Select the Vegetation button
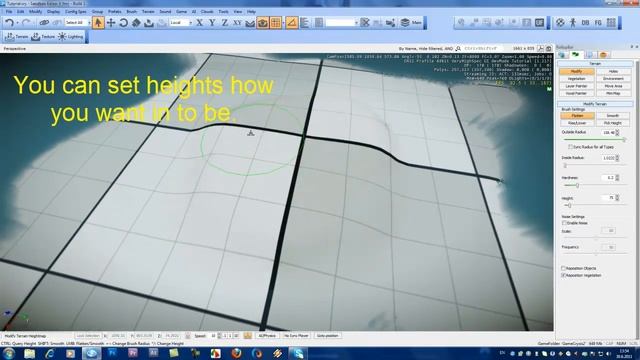The height and width of the screenshot is (360, 640). click(576, 79)
